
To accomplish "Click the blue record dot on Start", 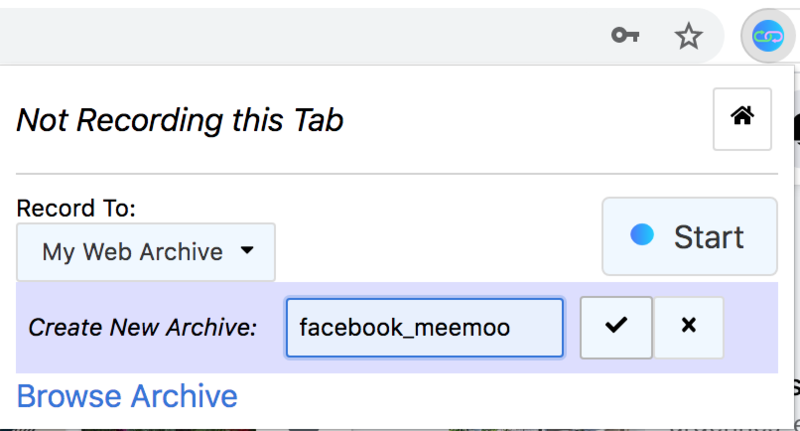I will click(x=642, y=235).
